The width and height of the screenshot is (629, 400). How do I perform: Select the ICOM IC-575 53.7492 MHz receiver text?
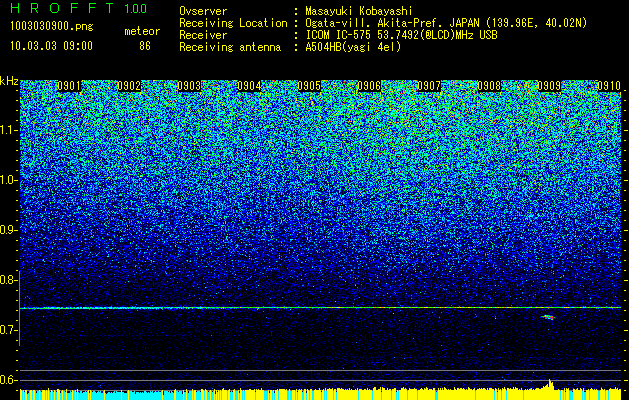coord(401,35)
